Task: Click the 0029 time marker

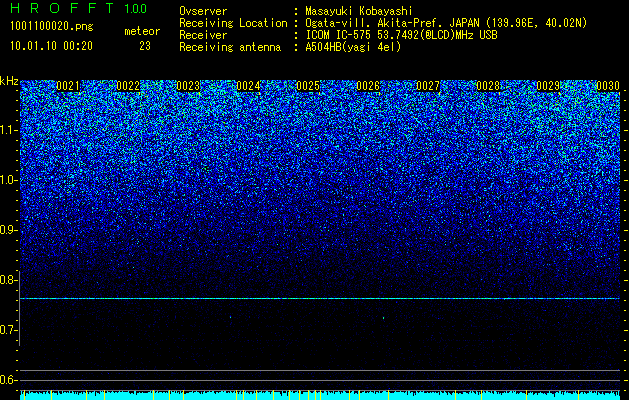Action: (548, 86)
